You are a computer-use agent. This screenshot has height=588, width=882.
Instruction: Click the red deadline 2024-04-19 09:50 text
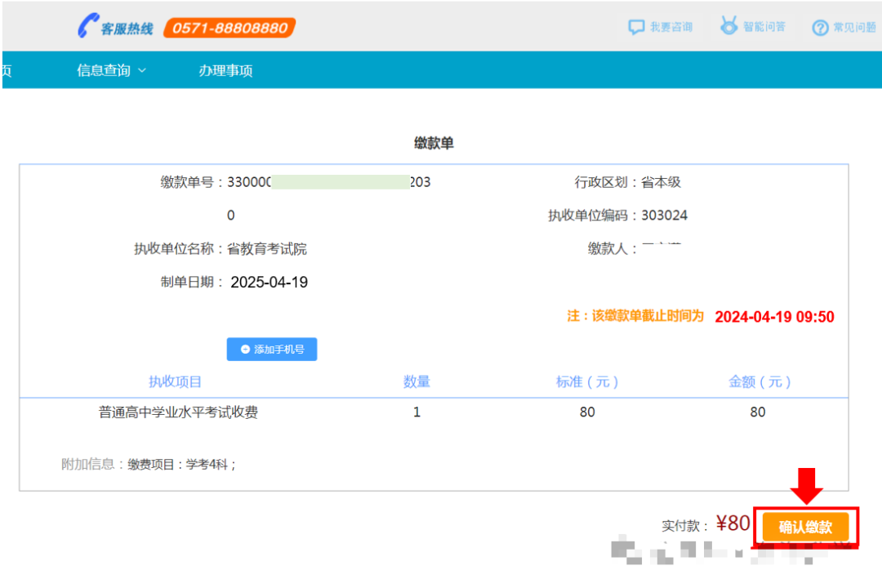click(x=774, y=317)
